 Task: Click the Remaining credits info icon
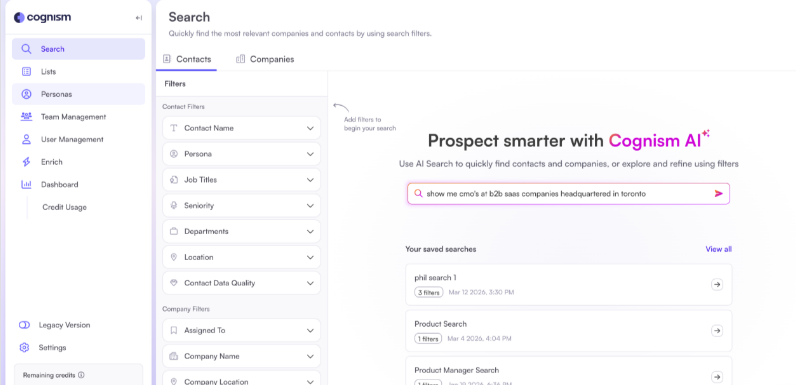81,375
